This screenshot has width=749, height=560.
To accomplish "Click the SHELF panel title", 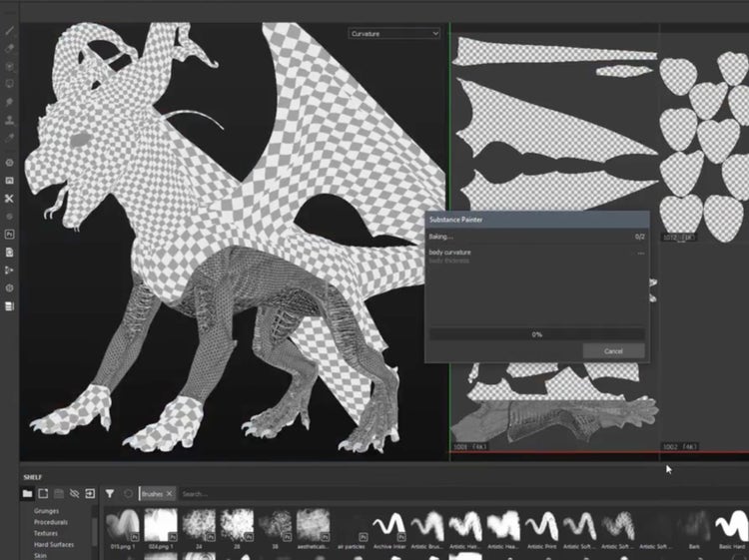I will pyautogui.click(x=33, y=477).
